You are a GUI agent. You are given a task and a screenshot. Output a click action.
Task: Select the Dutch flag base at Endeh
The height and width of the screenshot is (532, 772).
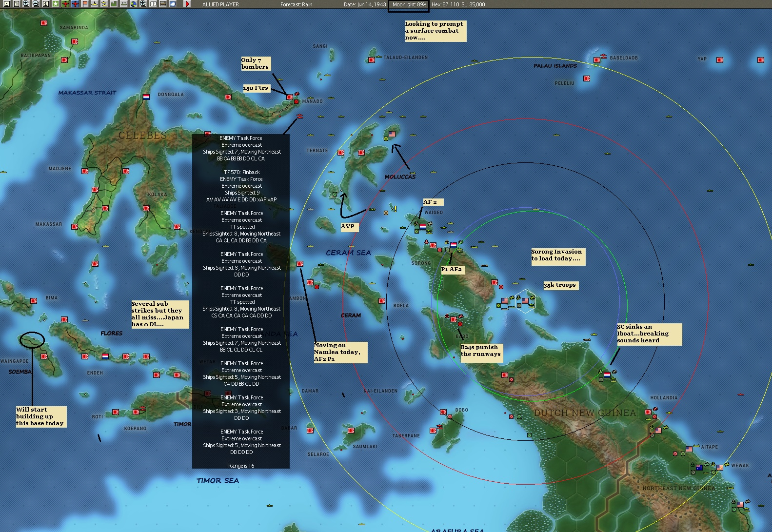105,356
